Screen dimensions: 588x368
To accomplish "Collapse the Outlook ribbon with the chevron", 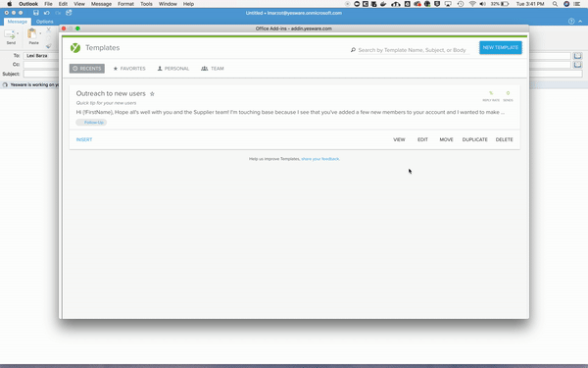I will coord(580,22).
